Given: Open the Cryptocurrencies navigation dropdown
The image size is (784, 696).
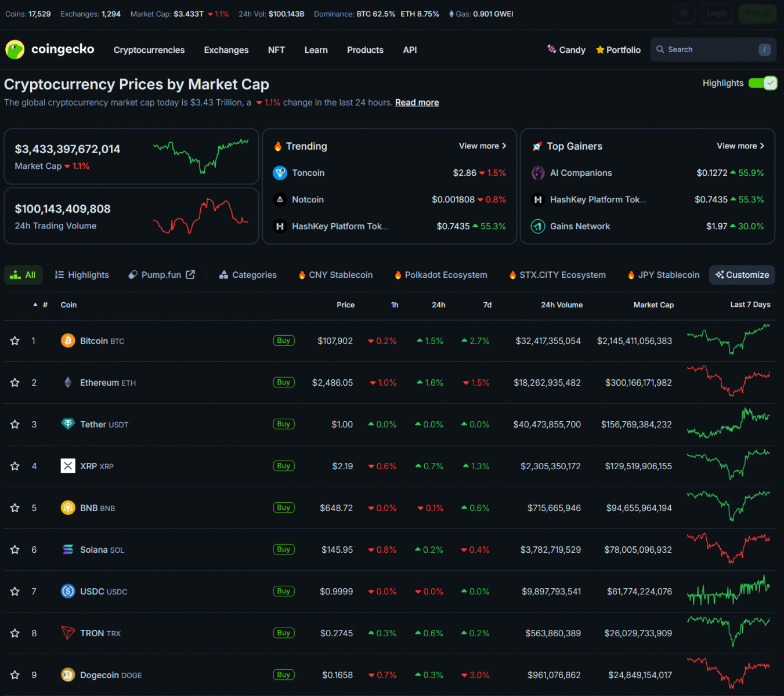Looking at the screenshot, I should (149, 50).
